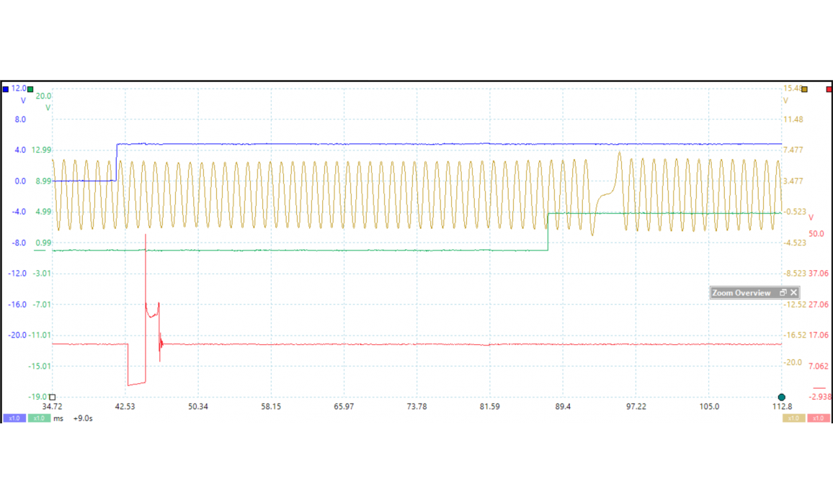Click the red 50.0 V axis label

click(816, 234)
